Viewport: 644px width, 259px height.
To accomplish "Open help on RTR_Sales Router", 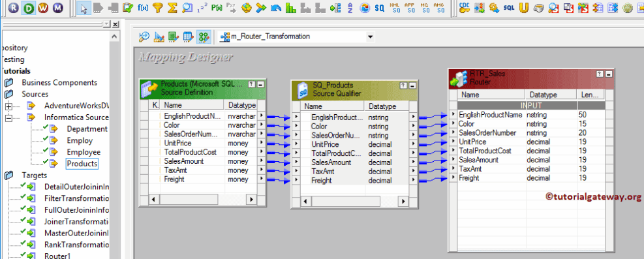I will click(x=600, y=74).
